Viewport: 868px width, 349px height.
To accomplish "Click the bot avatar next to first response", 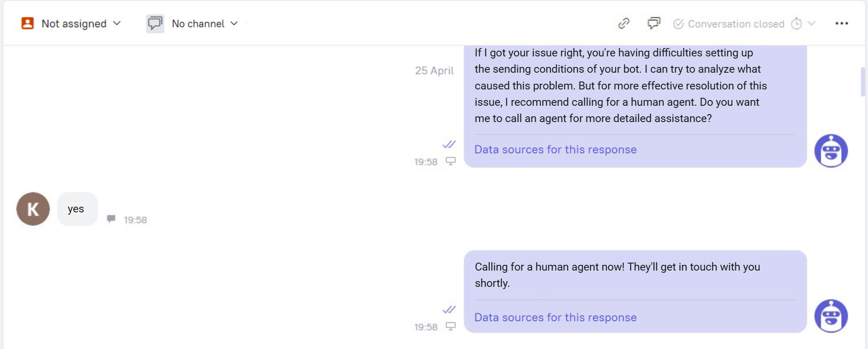I will [x=831, y=150].
